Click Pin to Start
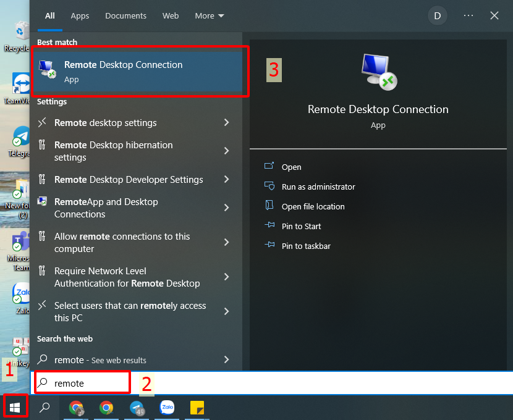513x420 pixels. point(302,226)
